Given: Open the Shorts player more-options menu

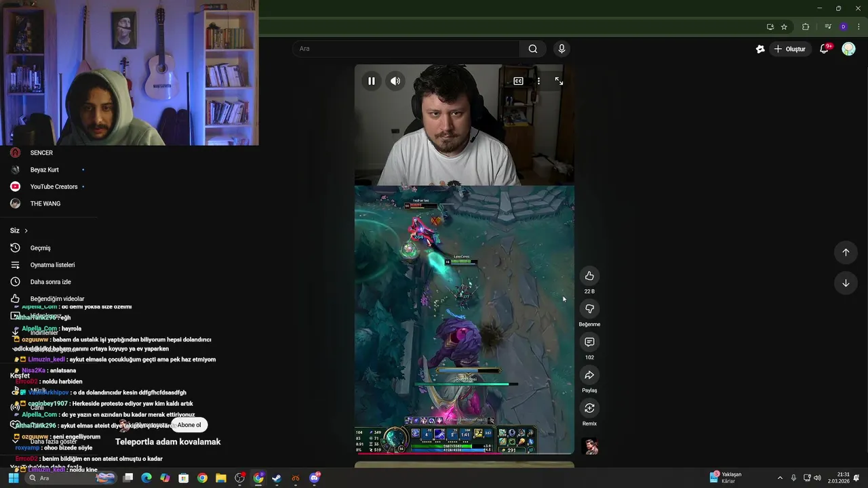Looking at the screenshot, I should (x=538, y=81).
